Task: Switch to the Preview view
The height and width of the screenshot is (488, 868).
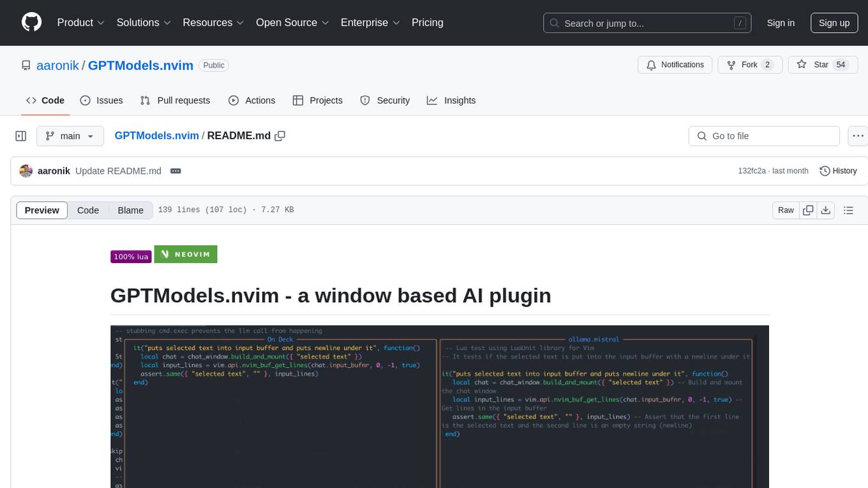Action: click(x=42, y=210)
